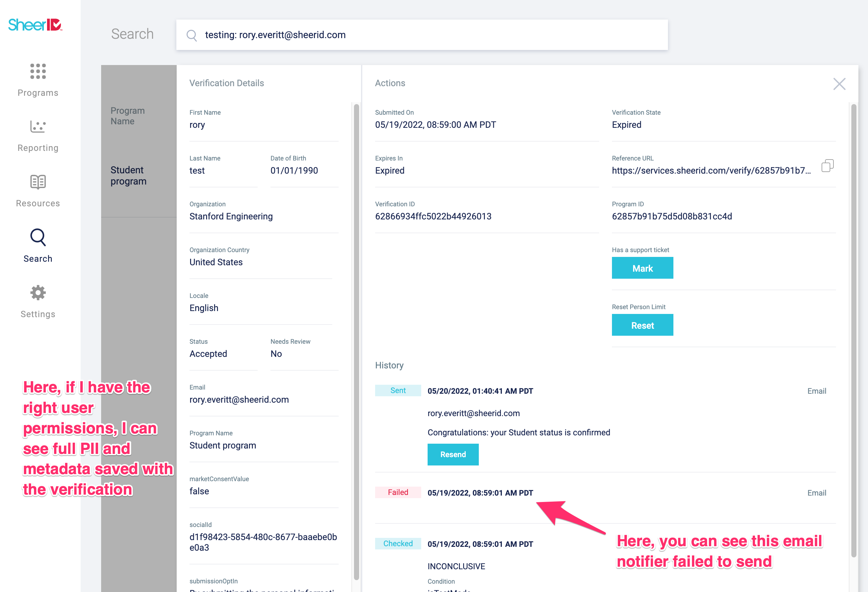The width and height of the screenshot is (868, 592).
Task: Click the search bar magnifier icon
Action: [192, 36]
